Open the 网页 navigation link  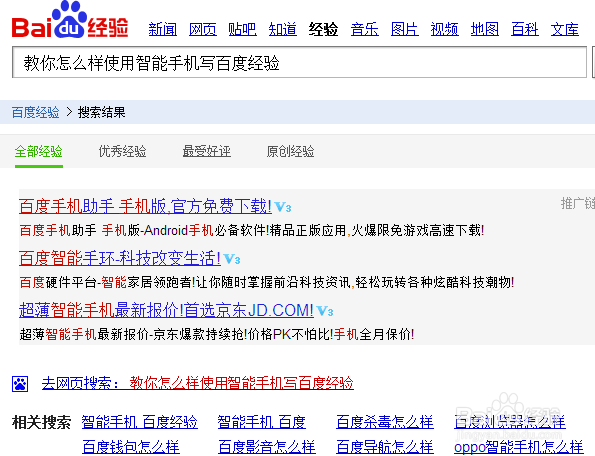[x=203, y=29]
